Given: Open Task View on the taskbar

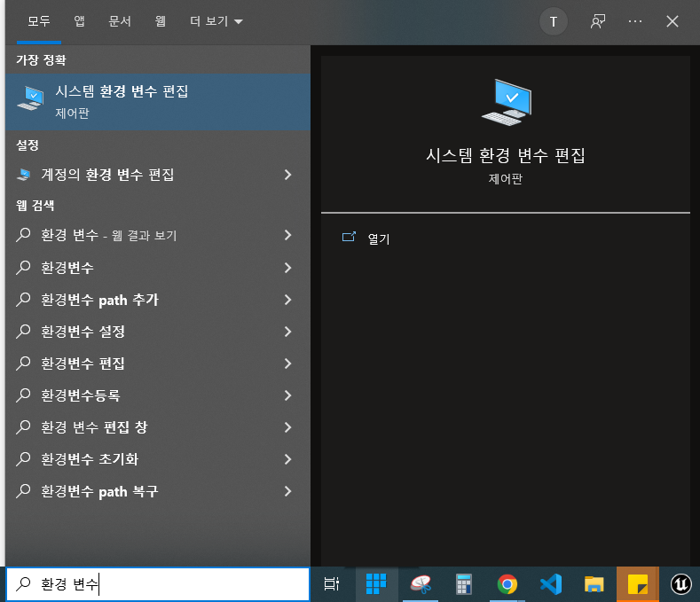Looking at the screenshot, I should [x=331, y=584].
